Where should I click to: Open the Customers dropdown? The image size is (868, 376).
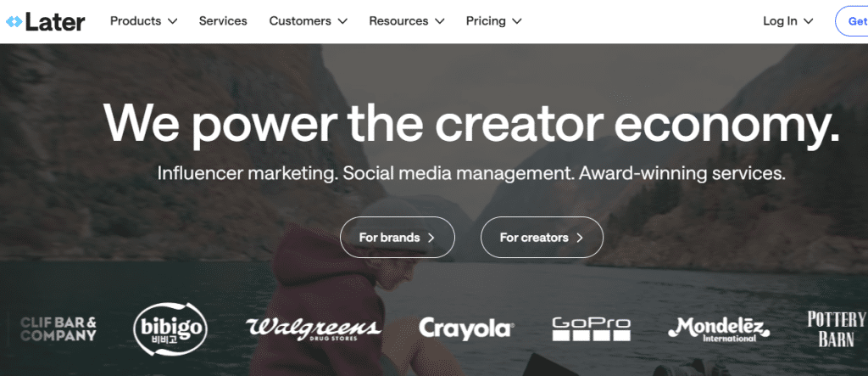[308, 21]
